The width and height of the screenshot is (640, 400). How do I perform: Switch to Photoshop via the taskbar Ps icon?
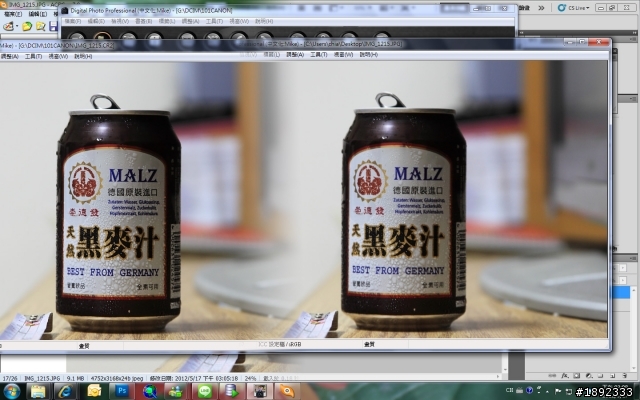click(x=122, y=391)
